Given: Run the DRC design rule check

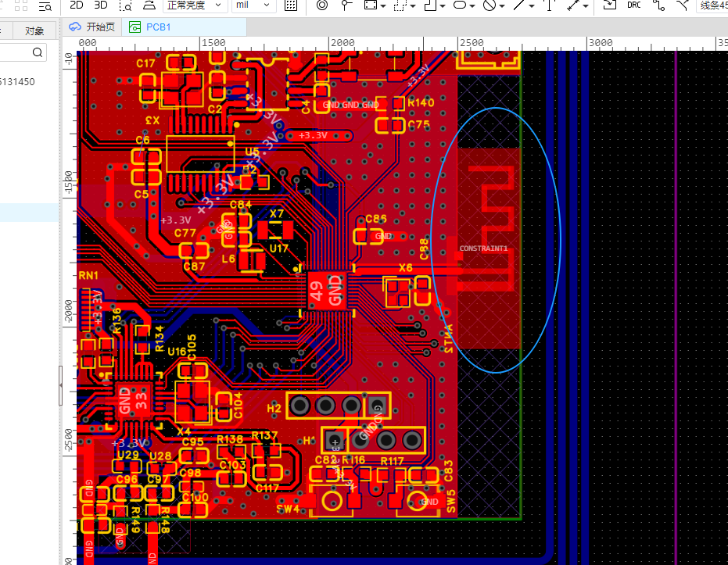Looking at the screenshot, I should point(634,5).
